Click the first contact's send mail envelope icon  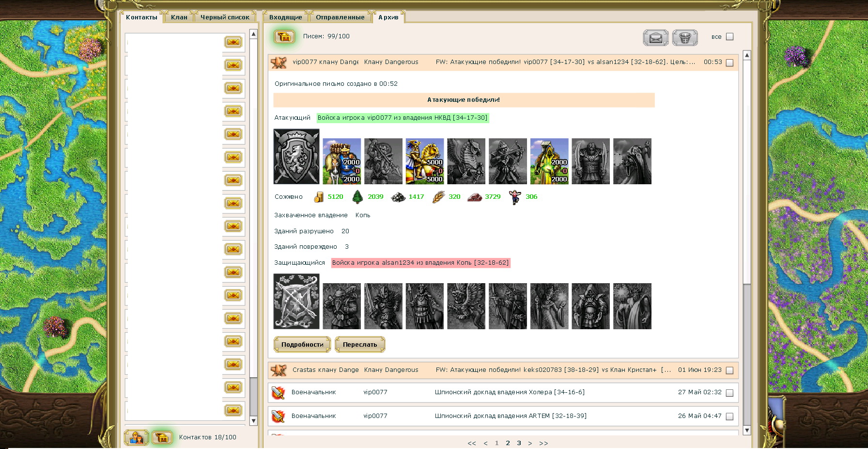tap(233, 42)
